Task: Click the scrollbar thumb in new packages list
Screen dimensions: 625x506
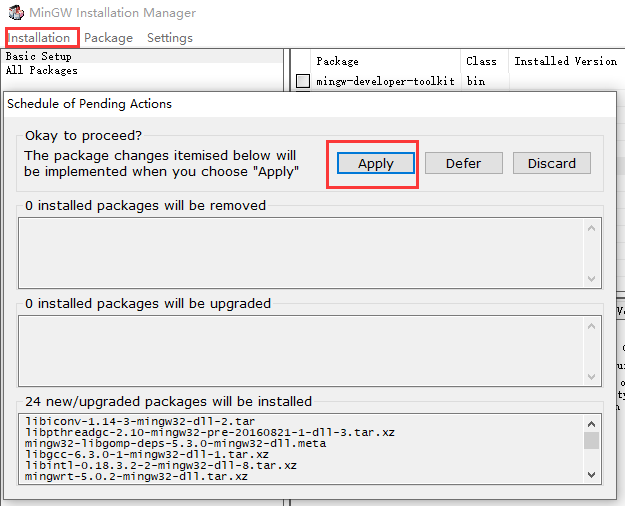Action: click(x=592, y=441)
